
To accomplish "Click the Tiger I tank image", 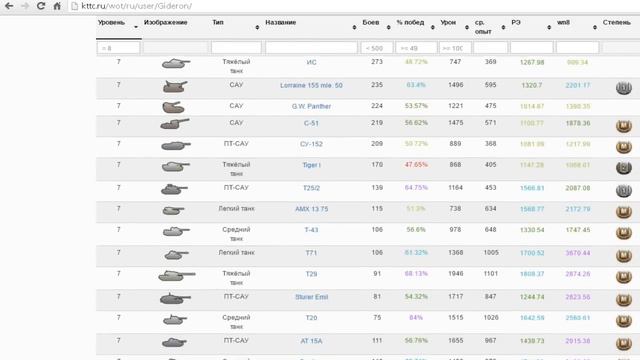I will pyautogui.click(x=176, y=167).
